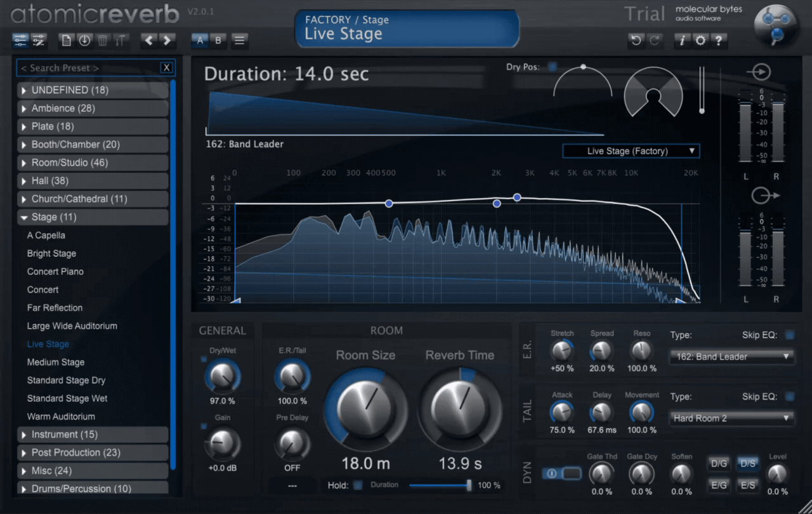Open settings via the gear icon
The height and width of the screenshot is (514, 812).
point(700,41)
